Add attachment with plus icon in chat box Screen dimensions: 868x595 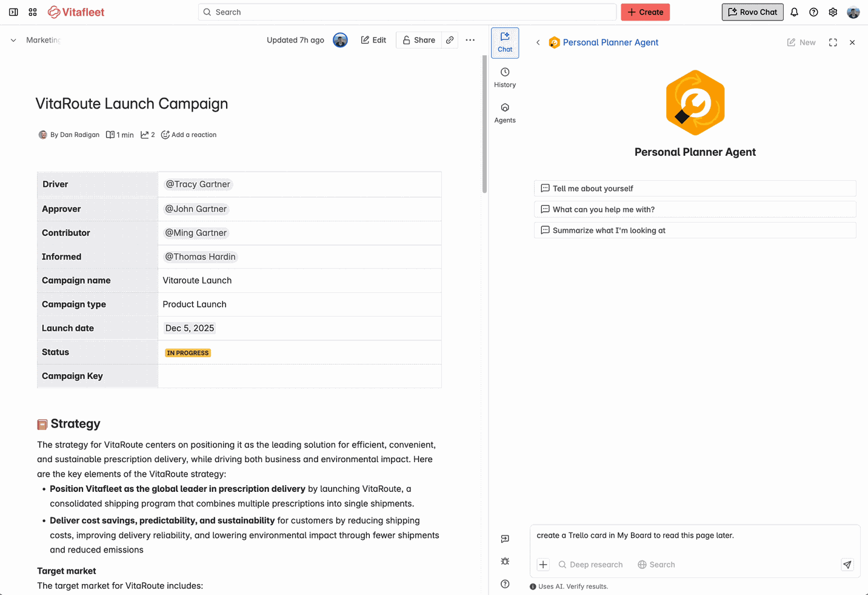pos(543,565)
